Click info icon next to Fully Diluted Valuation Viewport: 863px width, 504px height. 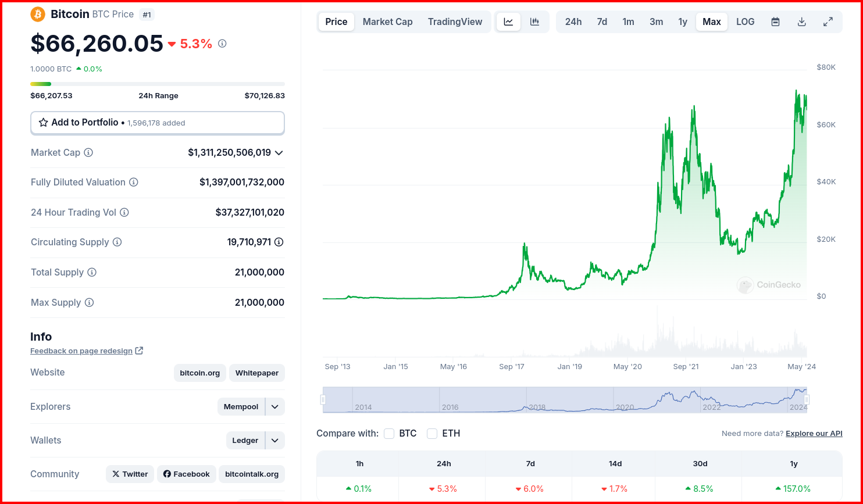(x=134, y=182)
